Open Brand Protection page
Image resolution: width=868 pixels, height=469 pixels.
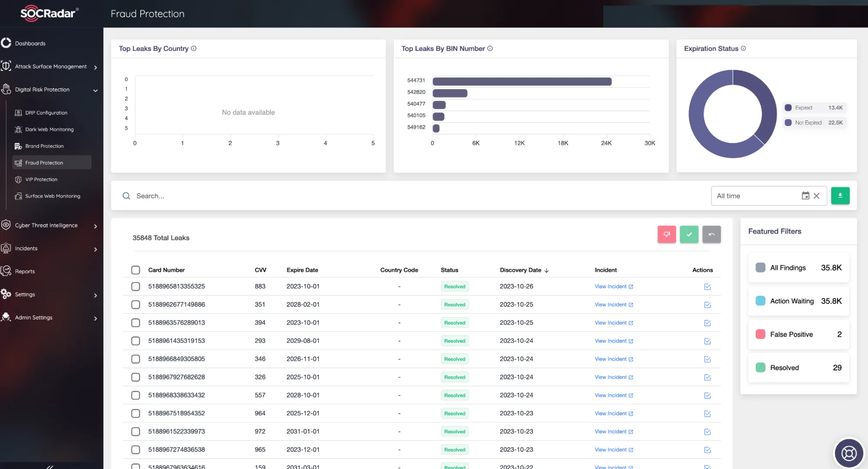click(44, 146)
